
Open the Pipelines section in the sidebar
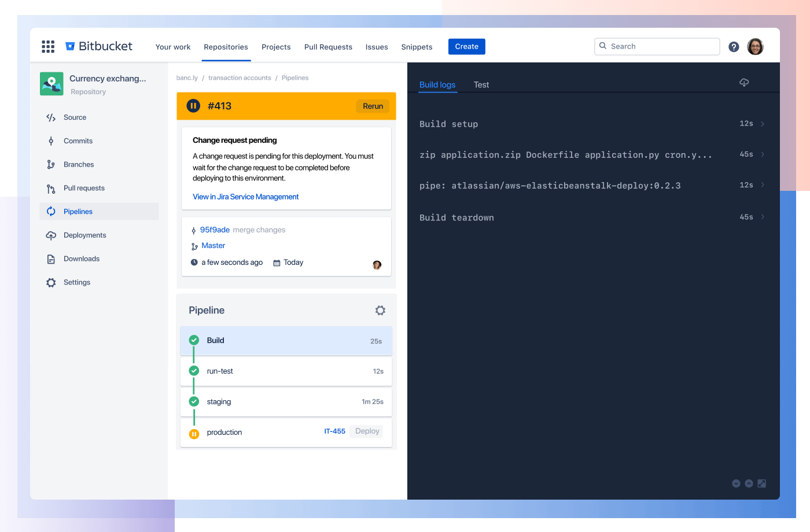pyautogui.click(x=79, y=211)
